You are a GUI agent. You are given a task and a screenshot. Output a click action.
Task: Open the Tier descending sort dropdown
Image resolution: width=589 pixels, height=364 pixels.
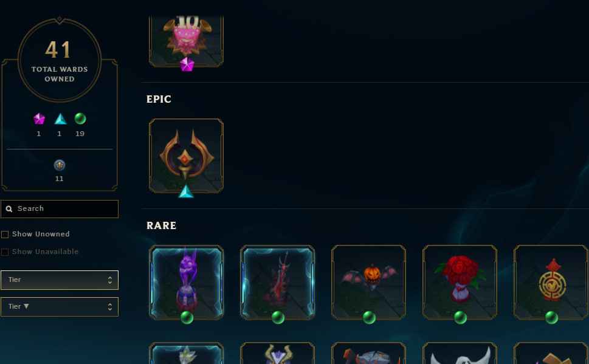pos(60,307)
